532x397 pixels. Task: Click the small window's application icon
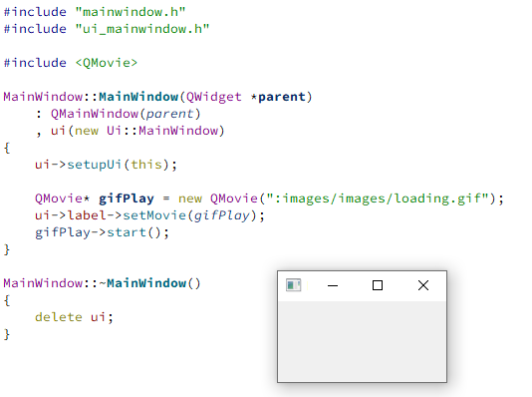click(294, 285)
